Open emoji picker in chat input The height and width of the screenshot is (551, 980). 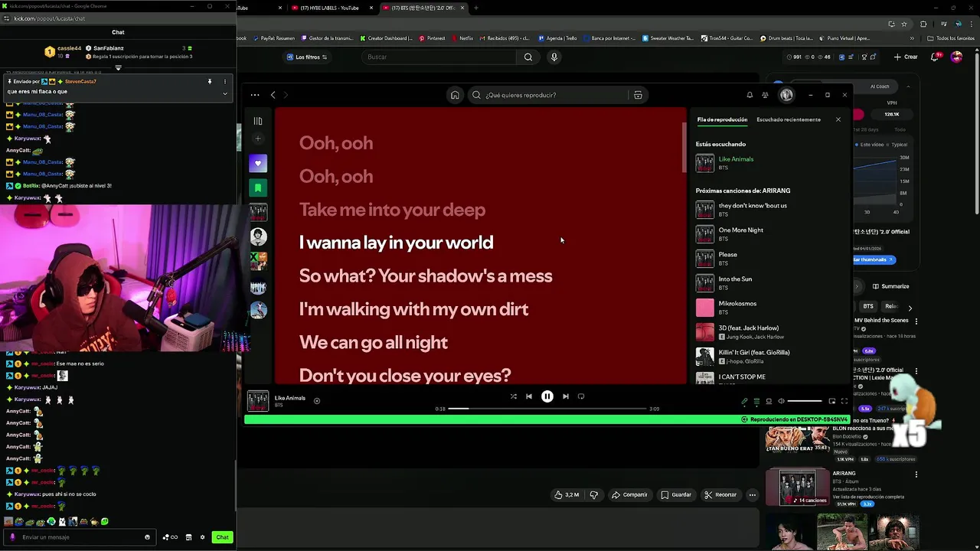[147, 537]
